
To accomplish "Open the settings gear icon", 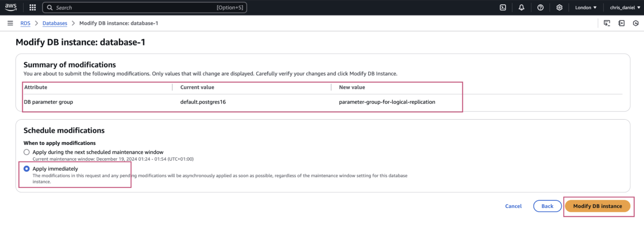I will click(x=559, y=7).
